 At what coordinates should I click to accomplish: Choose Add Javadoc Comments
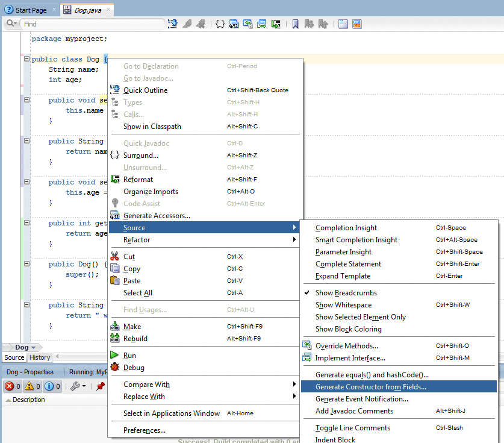coord(399,411)
